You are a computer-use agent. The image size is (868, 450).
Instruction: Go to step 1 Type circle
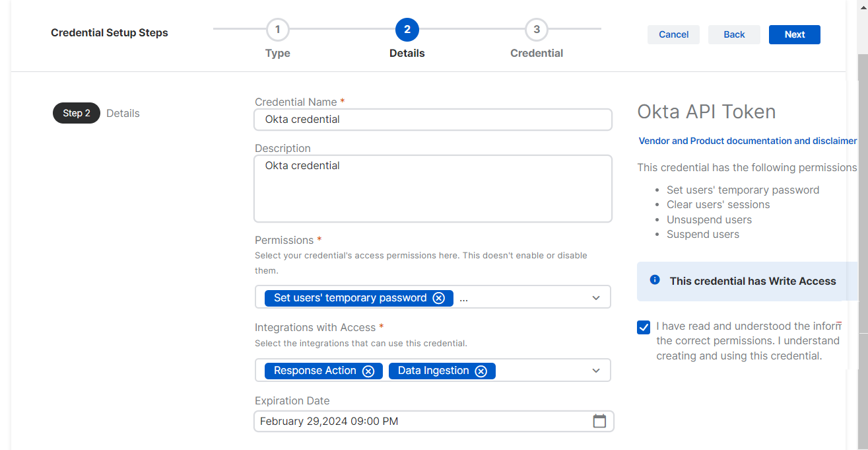pyautogui.click(x=278, y=30)
